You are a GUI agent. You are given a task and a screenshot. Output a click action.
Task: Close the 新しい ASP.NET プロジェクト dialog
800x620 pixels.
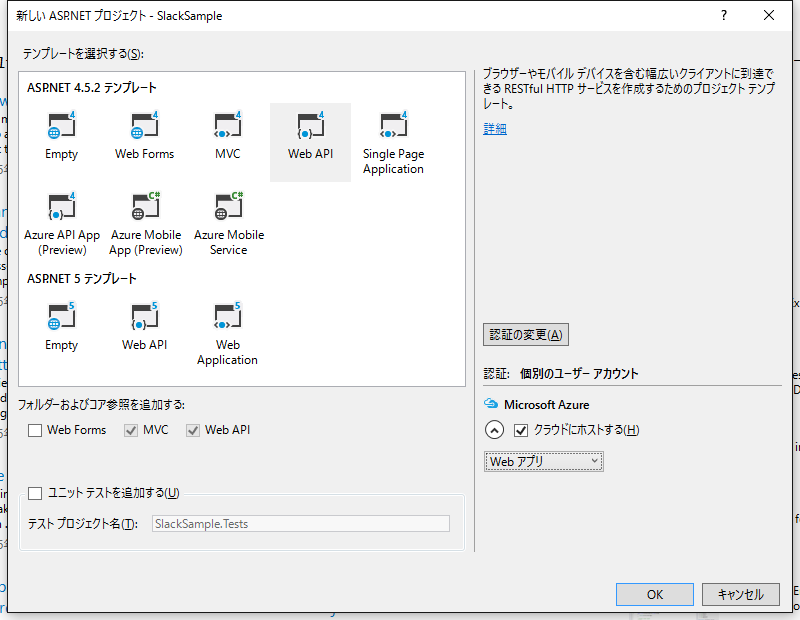click(769, 15)
